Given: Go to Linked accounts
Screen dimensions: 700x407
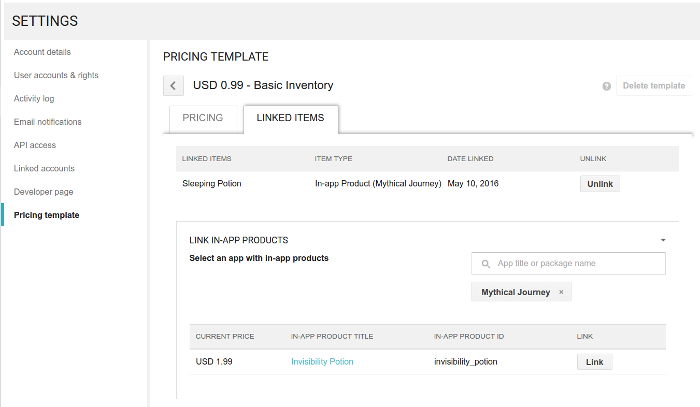Looking at the screenshot, I should coord(44,168).
